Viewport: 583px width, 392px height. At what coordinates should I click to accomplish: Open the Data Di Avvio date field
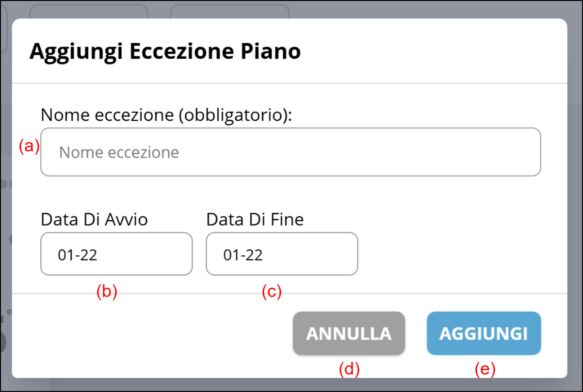point(116,254)
